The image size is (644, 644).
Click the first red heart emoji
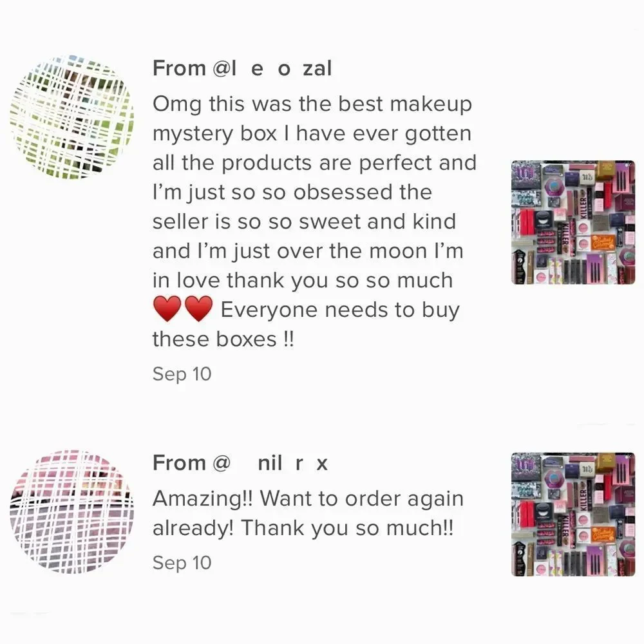point(167,310)
